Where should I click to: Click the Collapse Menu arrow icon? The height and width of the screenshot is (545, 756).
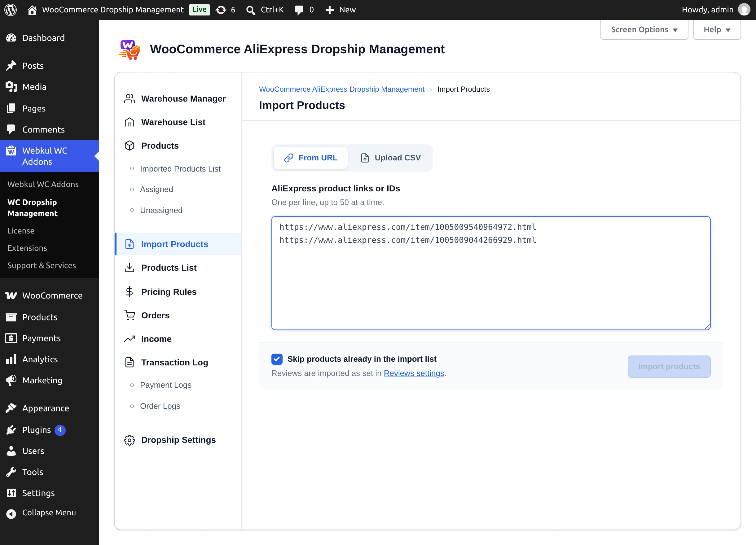click(x=11, y=514)
